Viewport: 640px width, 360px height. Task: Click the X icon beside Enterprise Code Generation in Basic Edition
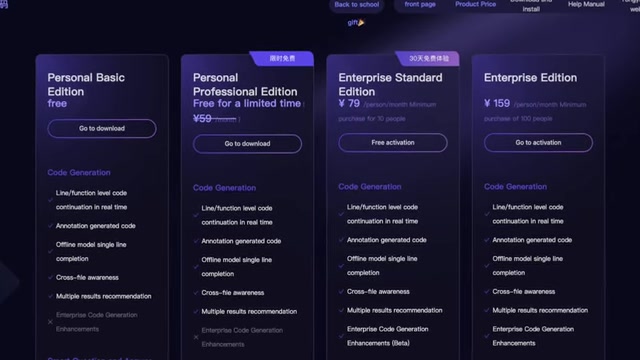pos(50,322)
